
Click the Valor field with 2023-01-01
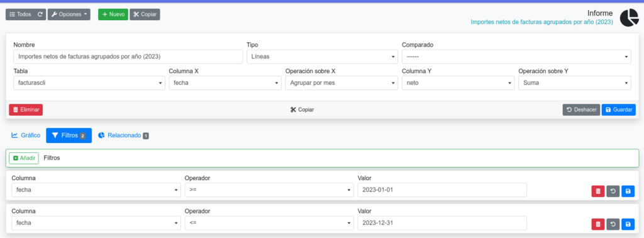442,190
